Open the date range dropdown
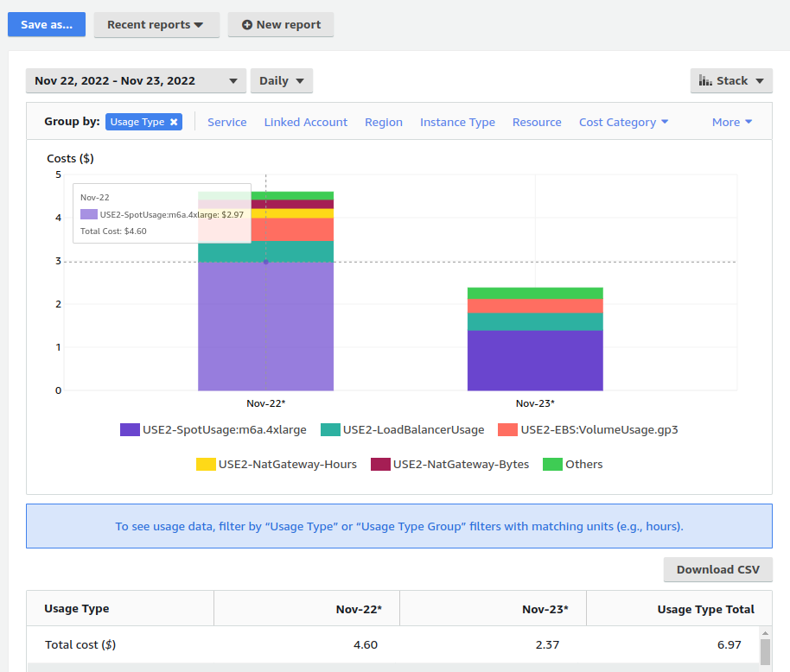 pyautogui.click(x=136, y=81)
